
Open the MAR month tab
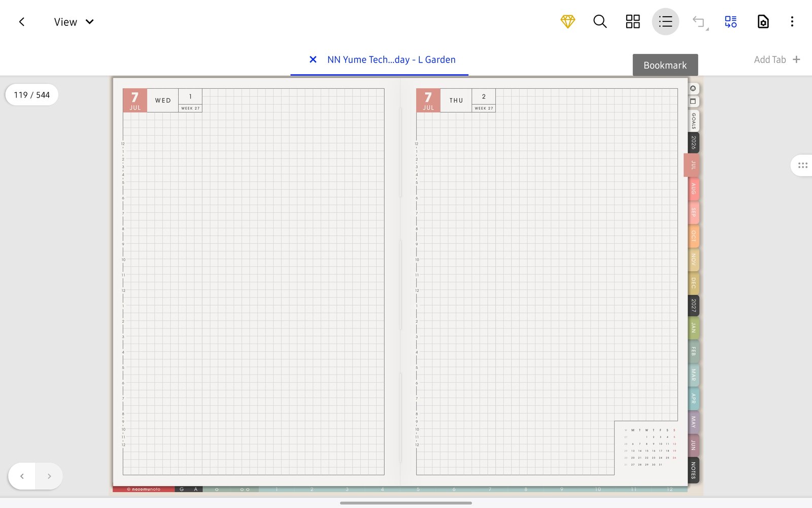[x=694, y=375]
